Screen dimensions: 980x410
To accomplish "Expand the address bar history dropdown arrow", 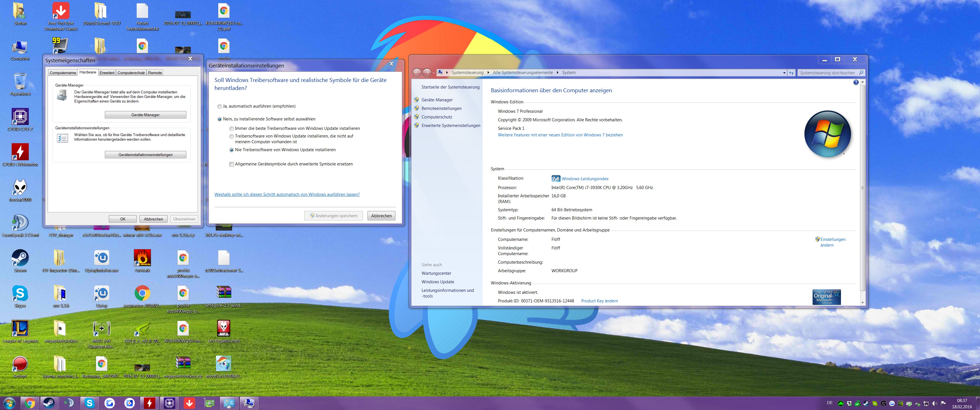I will (x=784, y=73).
